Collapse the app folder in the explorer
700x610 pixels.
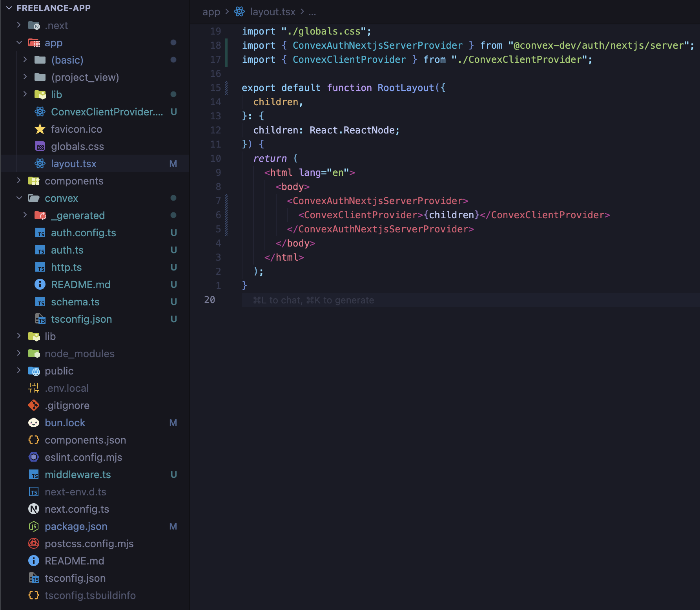[19, 42]
